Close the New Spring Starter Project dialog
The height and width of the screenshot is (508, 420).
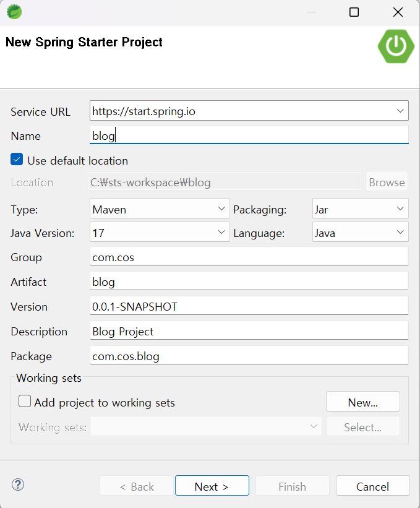(x=398, y=12)
